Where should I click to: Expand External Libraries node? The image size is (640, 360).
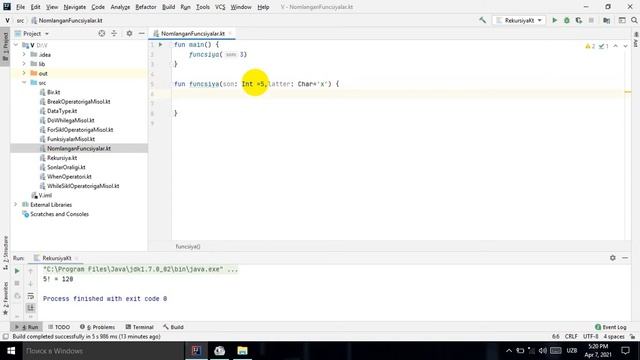click(x=16, y=204)
